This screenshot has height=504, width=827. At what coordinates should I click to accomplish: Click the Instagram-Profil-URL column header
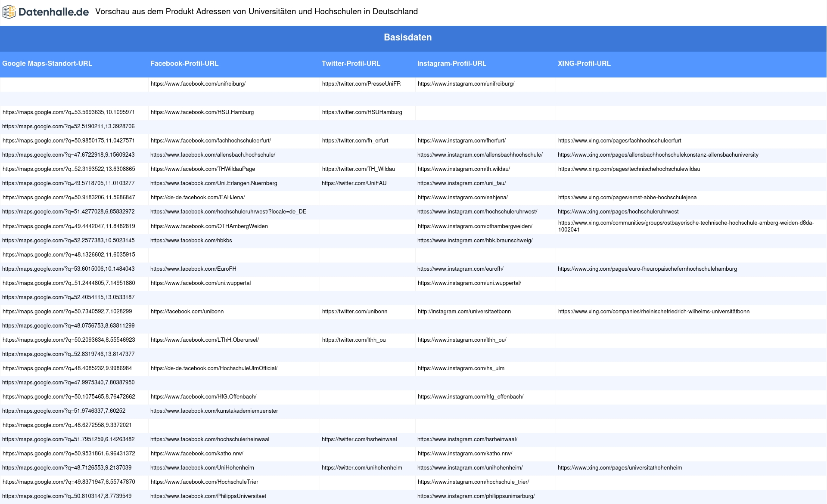[452, 64]
